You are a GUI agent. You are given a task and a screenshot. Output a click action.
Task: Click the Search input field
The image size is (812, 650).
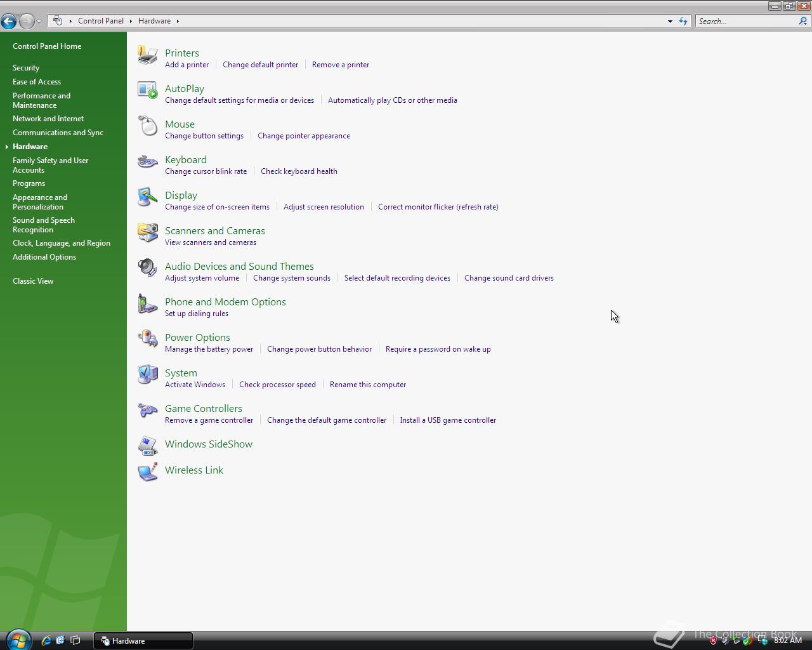746,21
